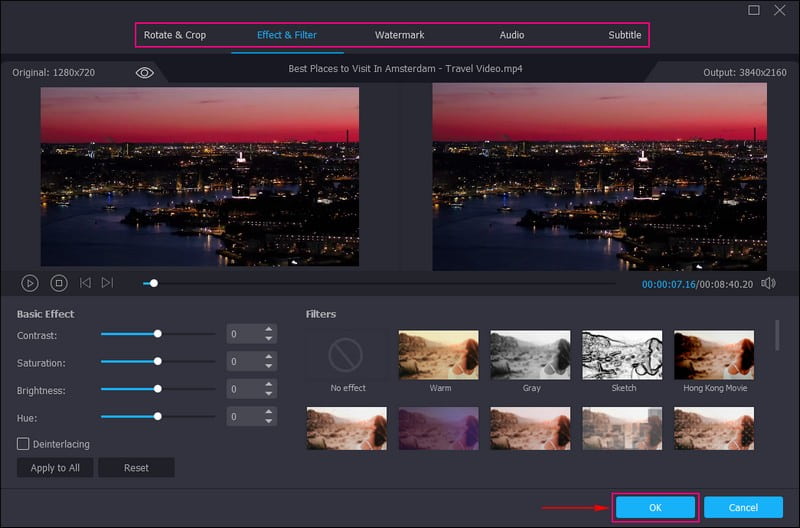Viewport: 800px width, 528px height.
Task: Go to the Subtitle tab
Action: coord(625,35)
